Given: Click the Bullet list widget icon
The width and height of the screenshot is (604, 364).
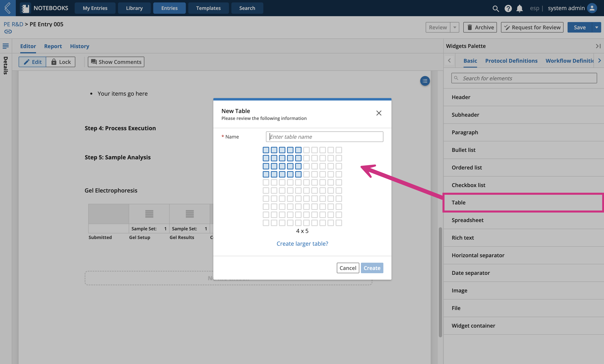Looking at the screenshot, I should click(463, 149).
